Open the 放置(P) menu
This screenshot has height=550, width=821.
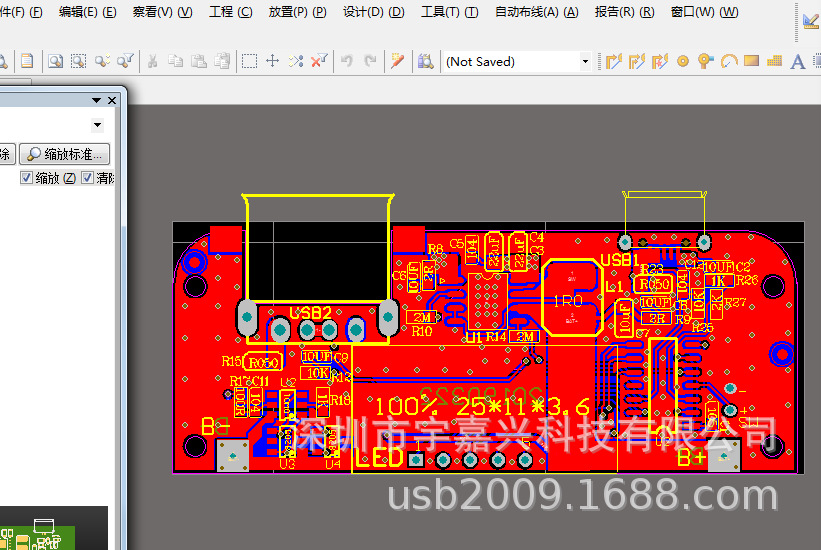point(297,12)
